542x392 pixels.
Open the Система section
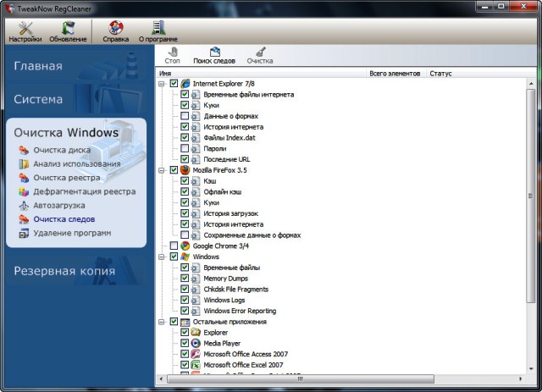tap(38, 100)
